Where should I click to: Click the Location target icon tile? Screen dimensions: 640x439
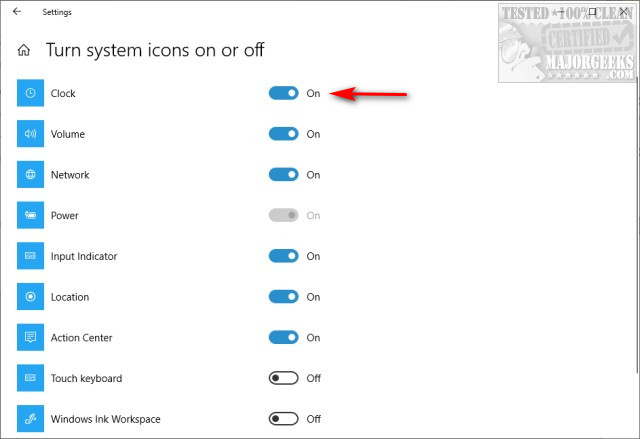pyautogui.click(x=30, y=297)
